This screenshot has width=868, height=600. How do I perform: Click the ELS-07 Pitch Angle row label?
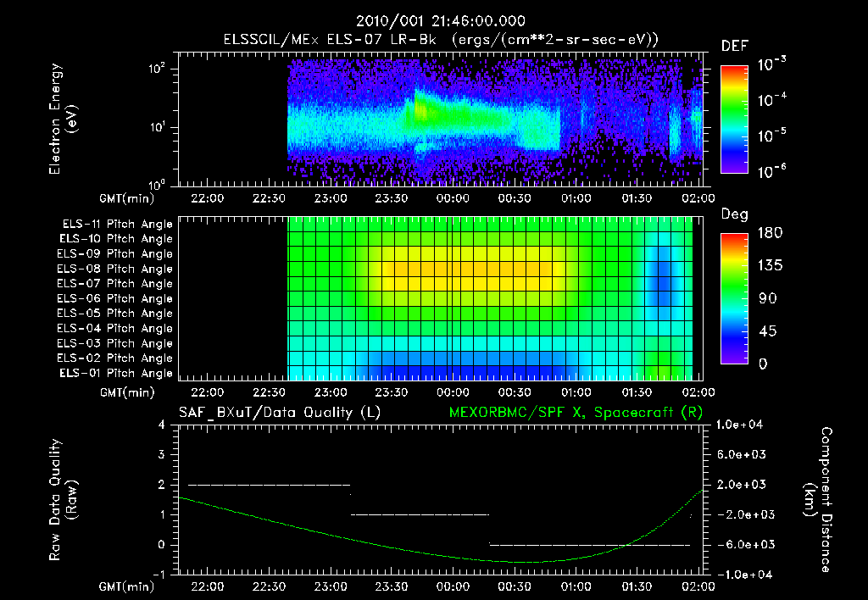click(114, 283)
